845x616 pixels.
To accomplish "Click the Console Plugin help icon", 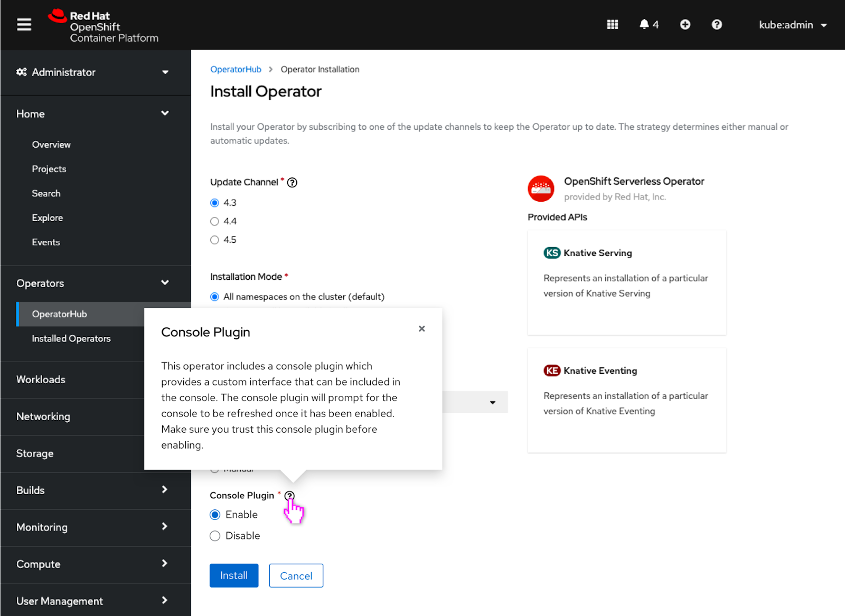I will pos(289,496).
